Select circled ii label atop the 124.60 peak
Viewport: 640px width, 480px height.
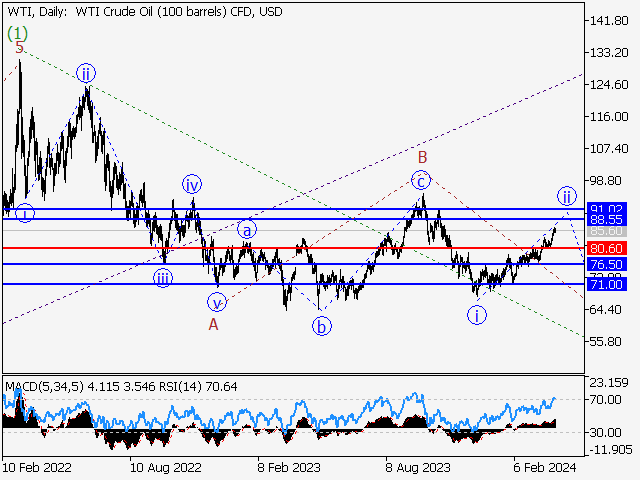[x=86, y=74]
